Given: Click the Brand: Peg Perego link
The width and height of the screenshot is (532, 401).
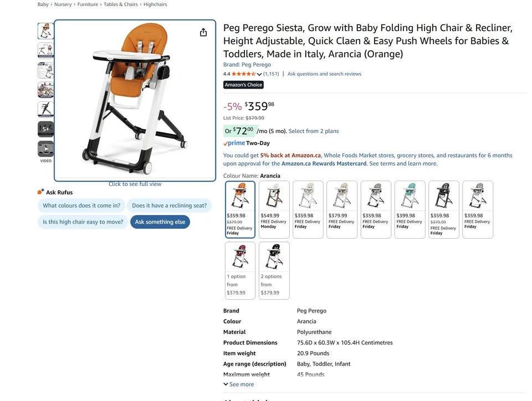Looking at the screenshot, I should 247,64.
